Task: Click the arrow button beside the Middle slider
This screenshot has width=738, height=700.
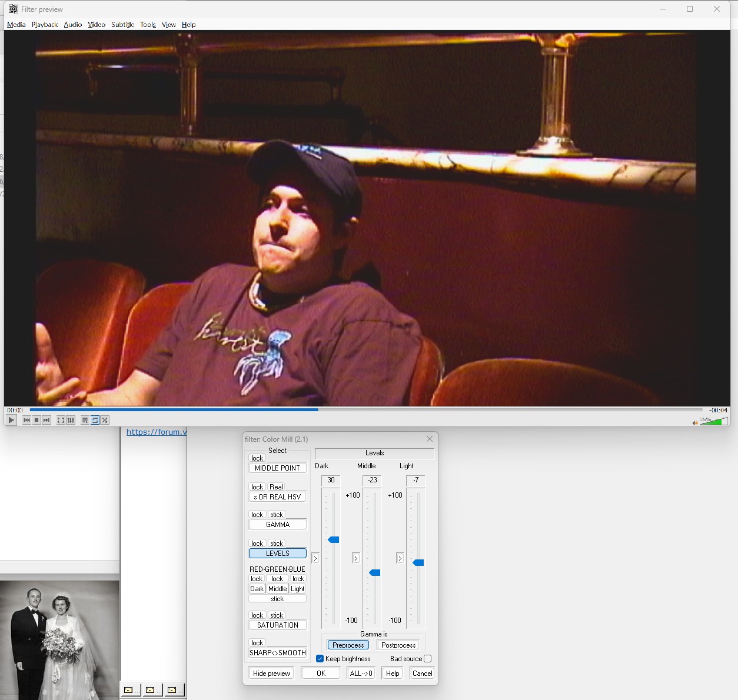Action: 355,558
